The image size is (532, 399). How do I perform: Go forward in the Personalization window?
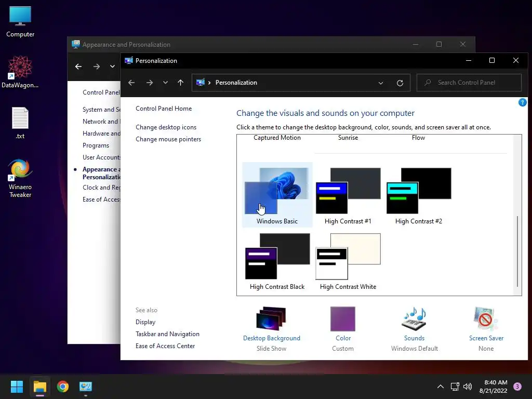point(150,83)
